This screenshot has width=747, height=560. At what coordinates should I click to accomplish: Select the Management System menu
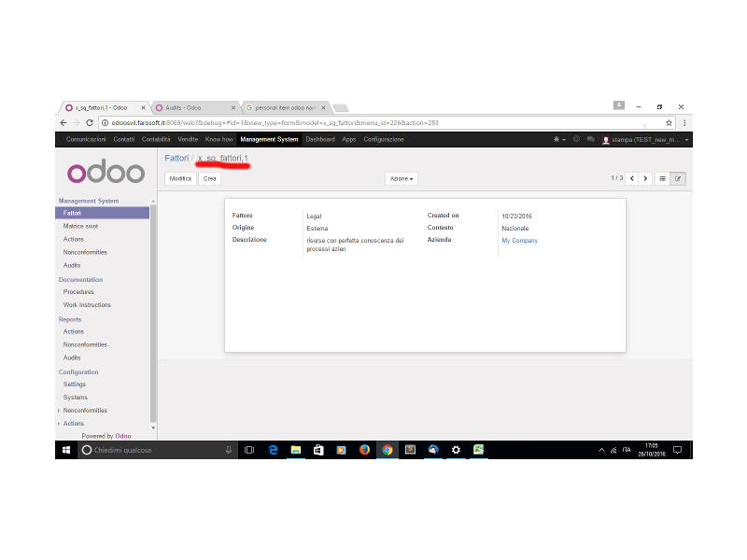(x=269, y=139)
